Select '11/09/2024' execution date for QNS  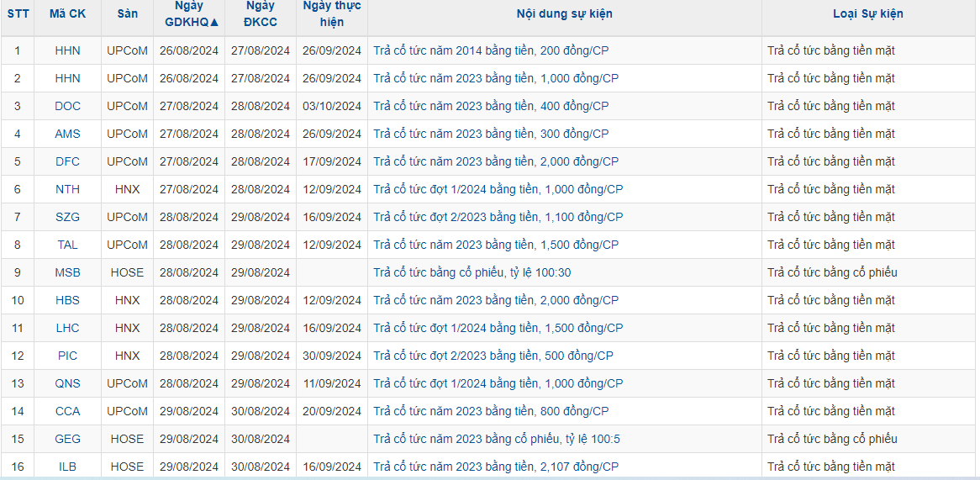pyautogui.click(x=332, y=384)
